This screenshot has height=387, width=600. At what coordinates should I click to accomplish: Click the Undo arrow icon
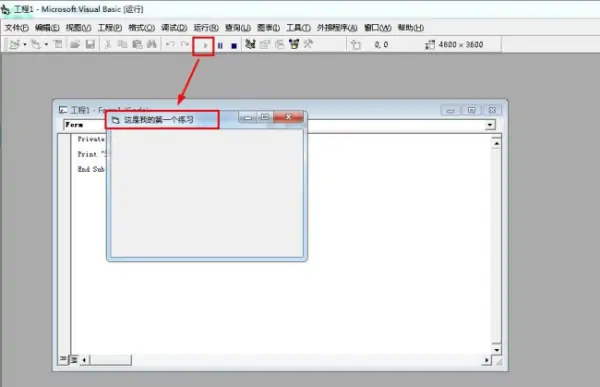pos(170,44)
